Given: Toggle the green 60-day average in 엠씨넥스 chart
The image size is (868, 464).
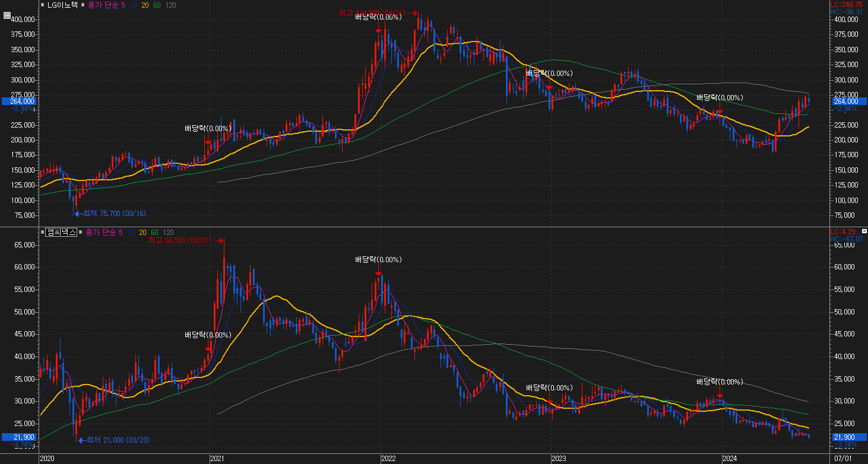Looking at the screenshot, I should [155, 232].
